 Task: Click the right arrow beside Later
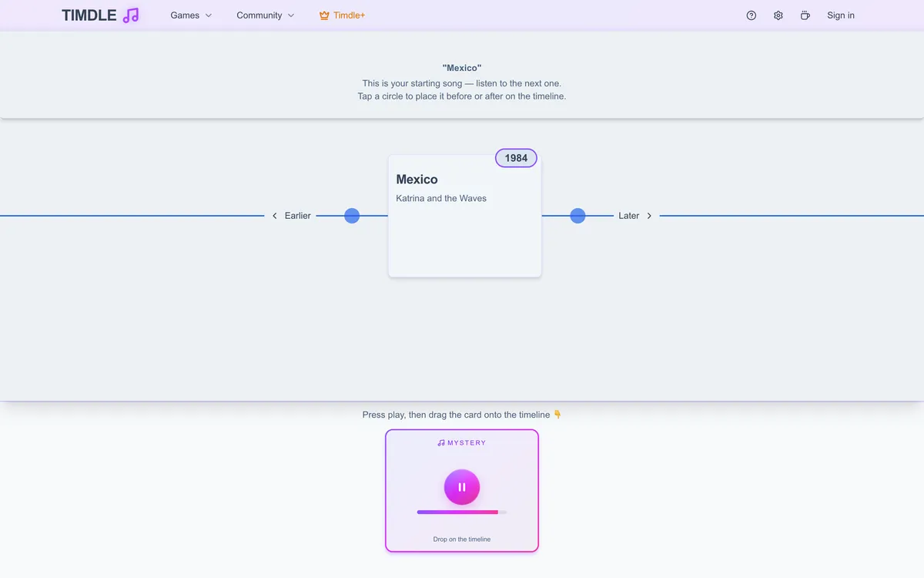point(649,216)
